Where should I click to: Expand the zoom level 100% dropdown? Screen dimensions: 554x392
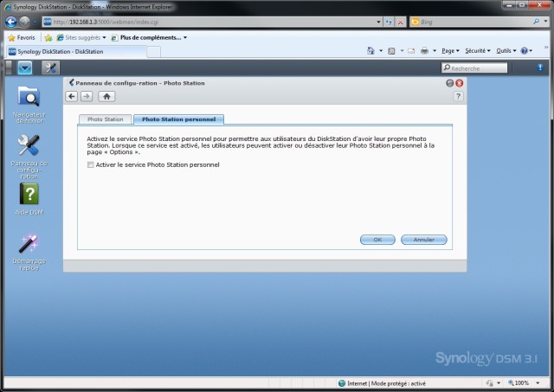(538, 382)
